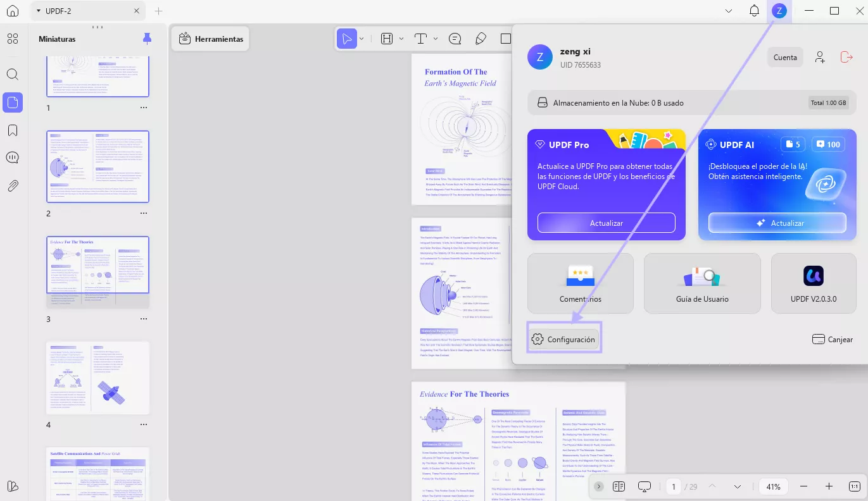Expand the text tool dropdown arrow

[436, 39]
